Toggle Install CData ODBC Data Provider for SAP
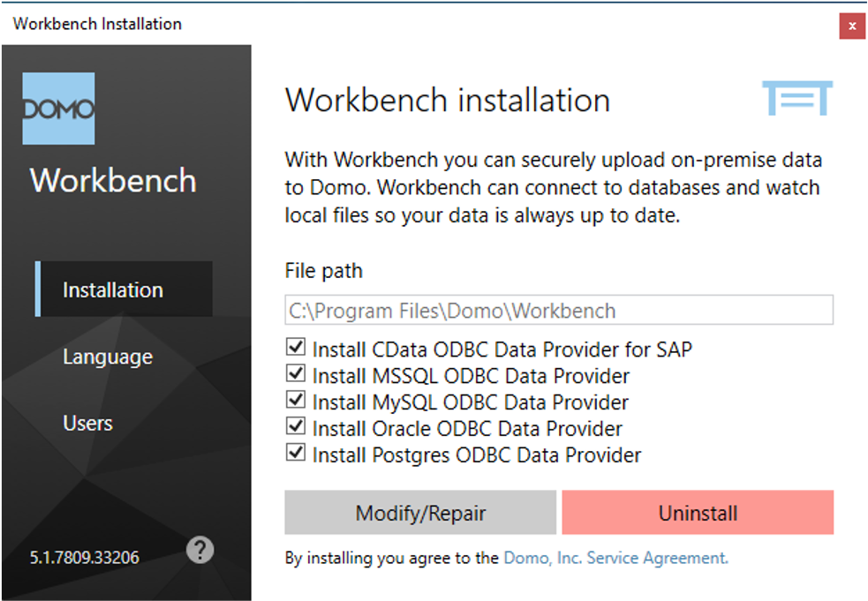This screenshot has width=868, height=601. point(295,349)
